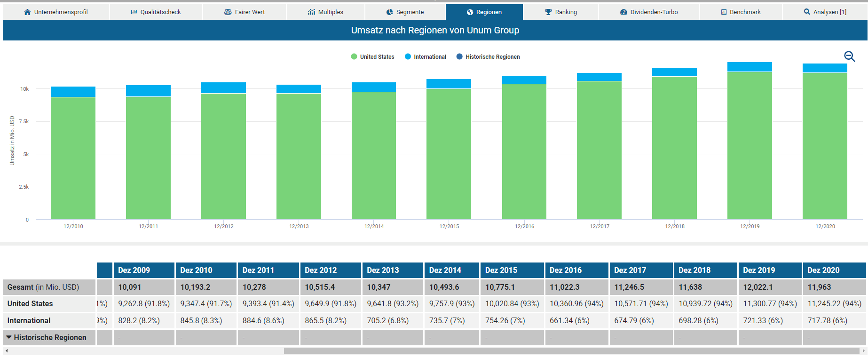Toggle International series in chart legend
Screen dimensions: 868x358
pyautogui.click(x=426, y=57)
